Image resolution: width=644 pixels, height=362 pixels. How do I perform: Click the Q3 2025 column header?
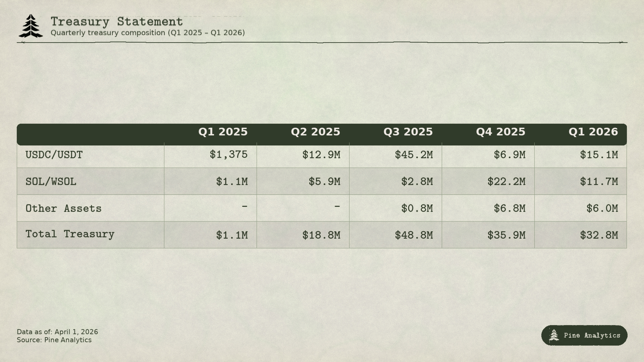[408, 132]
